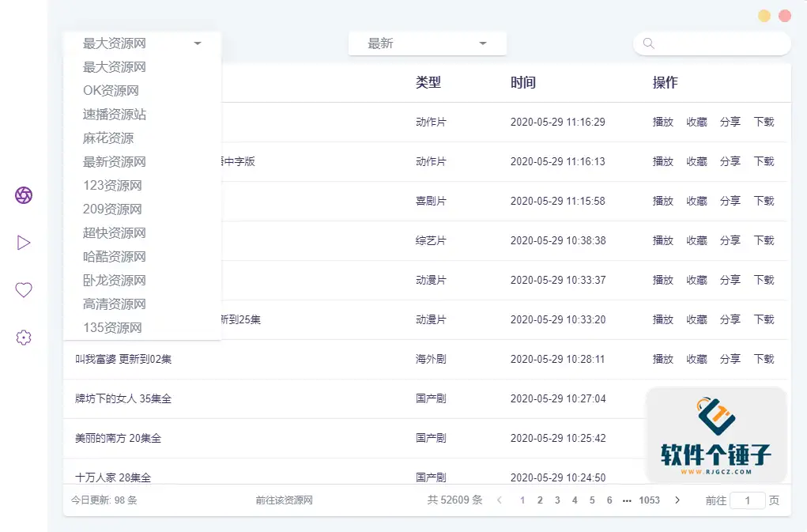The height and width of the screenshot is (532, 807).
Task: Open favorites via the heart icon
Action: tap(23, 289)
